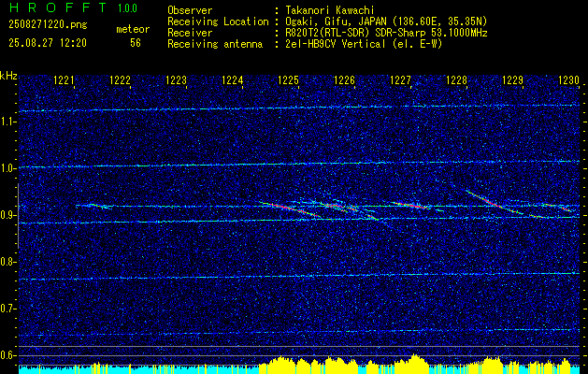Select the Ogaki, Gifu, JAPAN location text
Image resolution: width=588 pixels, height=374 pixels.
pyautogui.click(x=386, y=22)
